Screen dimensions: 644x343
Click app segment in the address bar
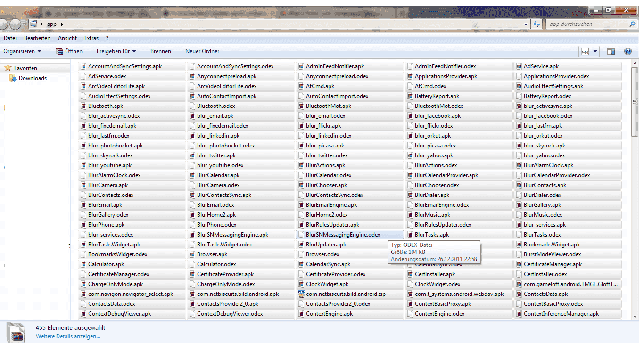pos(52,24)
